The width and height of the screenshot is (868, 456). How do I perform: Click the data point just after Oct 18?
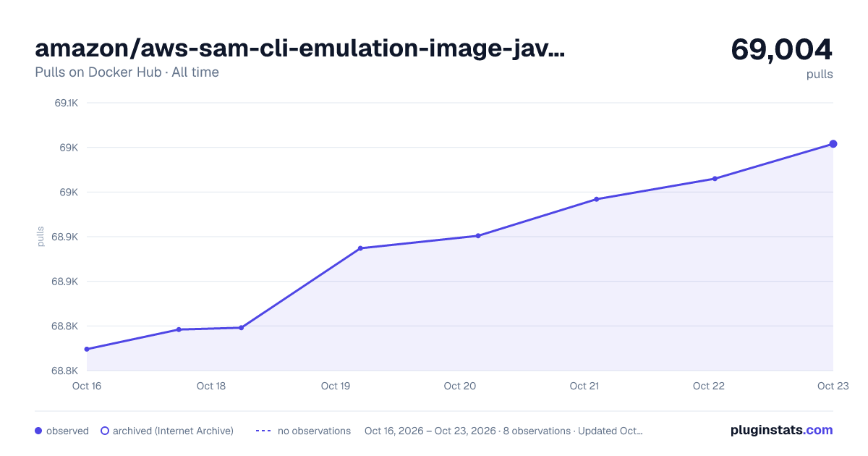(x=241, y=328)
